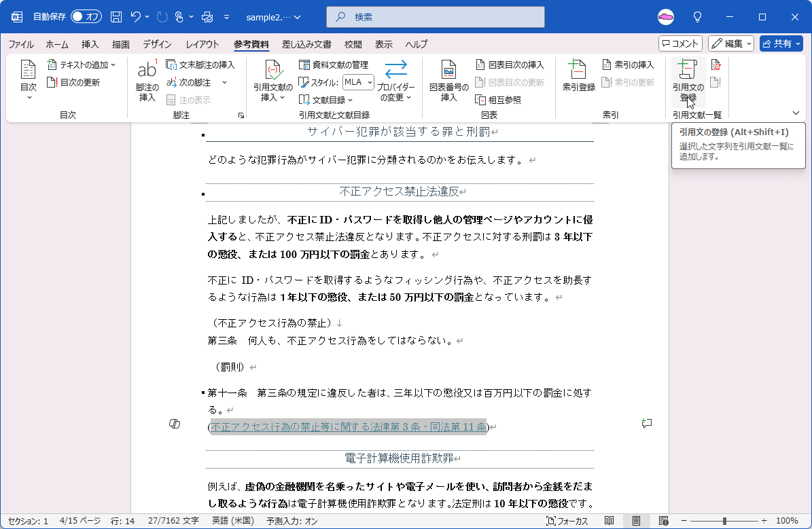Insert an index with 索引の挿入
The image size is (812, 529).
[629, 65]
